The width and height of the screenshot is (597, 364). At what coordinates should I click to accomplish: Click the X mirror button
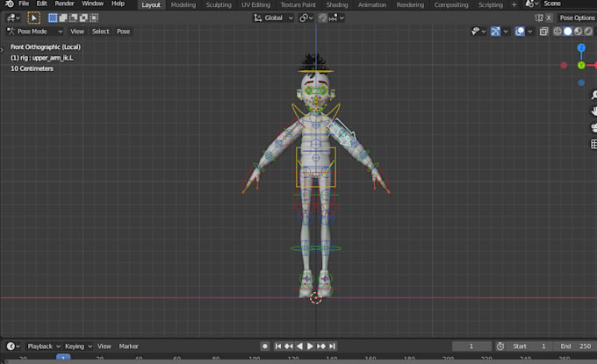[549, 18]
